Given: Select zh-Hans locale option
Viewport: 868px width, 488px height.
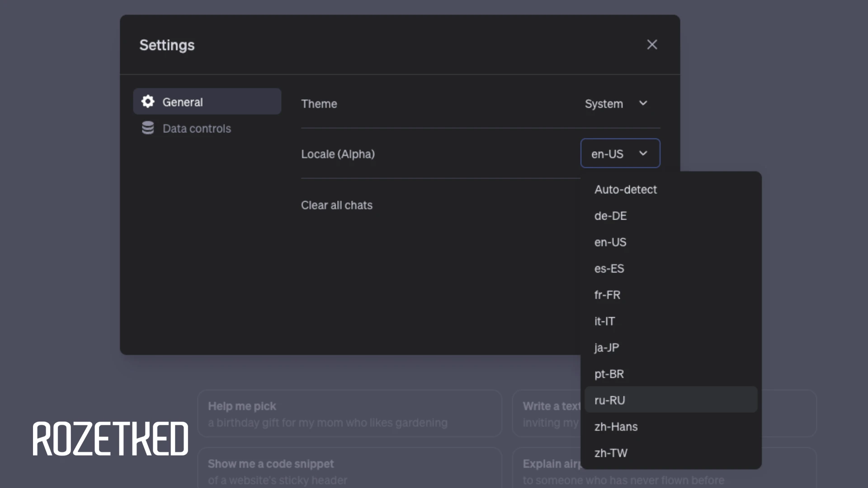Looking at the screenshot, I should (x=616, y=427).
